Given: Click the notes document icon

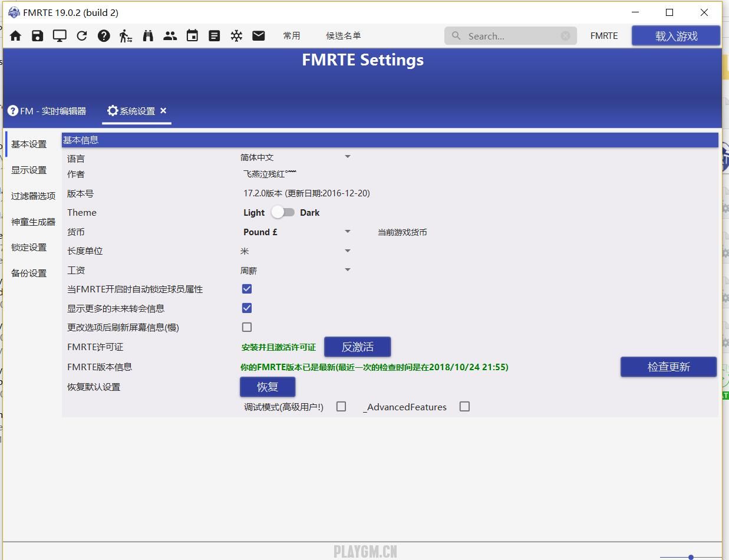Looking at the screenshot, I should tap(215, 36).
